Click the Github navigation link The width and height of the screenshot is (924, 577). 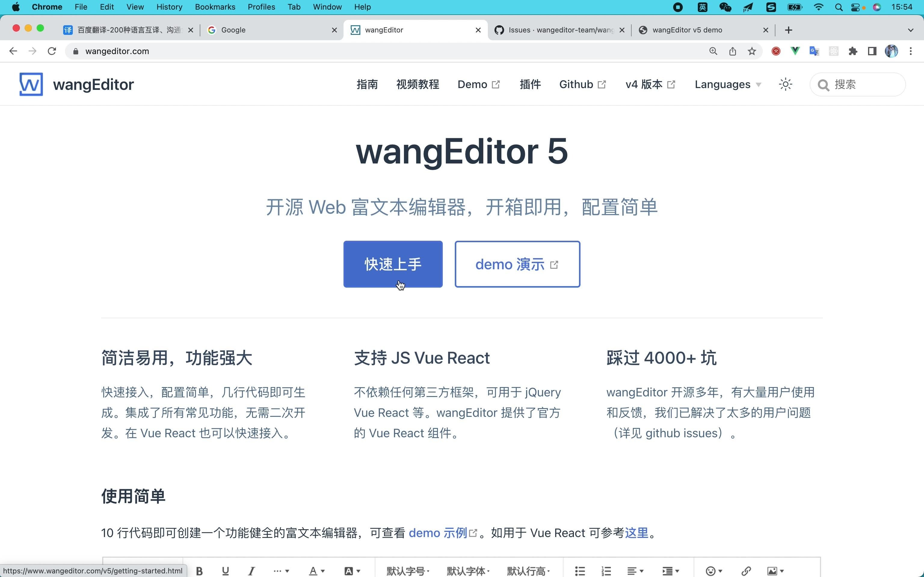[581, 84]
